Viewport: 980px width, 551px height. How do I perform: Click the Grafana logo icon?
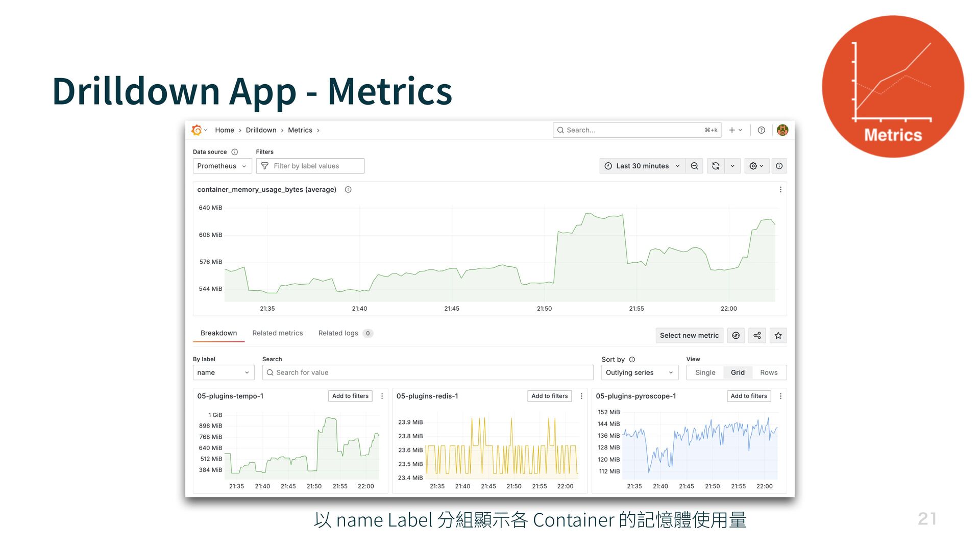pyautogui.click(x=197, y=130)
